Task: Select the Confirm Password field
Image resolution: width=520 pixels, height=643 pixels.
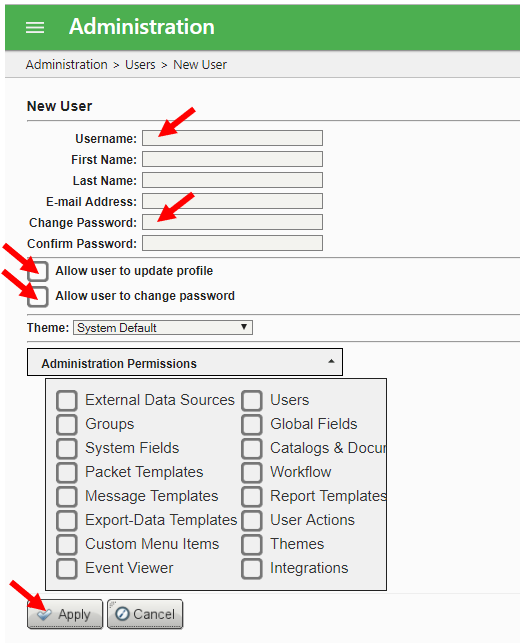Action: point(233,243)
